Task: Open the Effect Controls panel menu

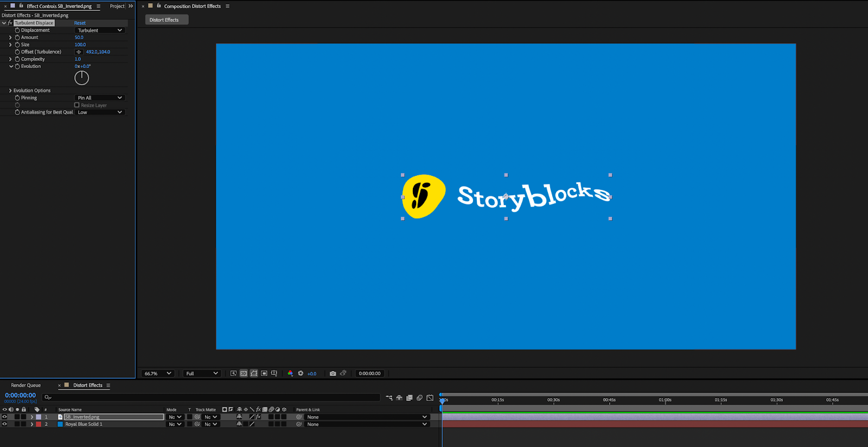Action: (x=98, y=6)
